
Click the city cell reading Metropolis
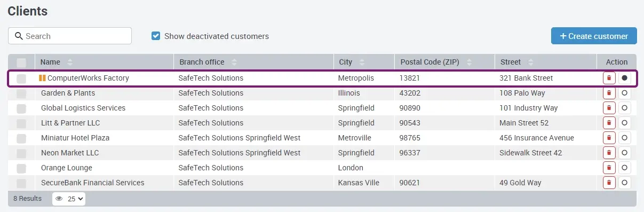356,78
